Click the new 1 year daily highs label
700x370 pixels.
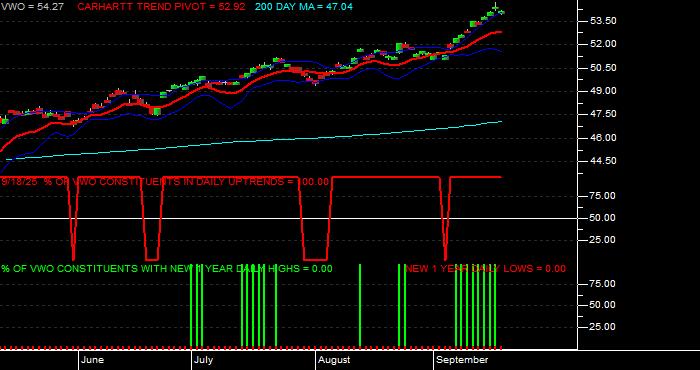pyautogui.click(x=167, y=269)
